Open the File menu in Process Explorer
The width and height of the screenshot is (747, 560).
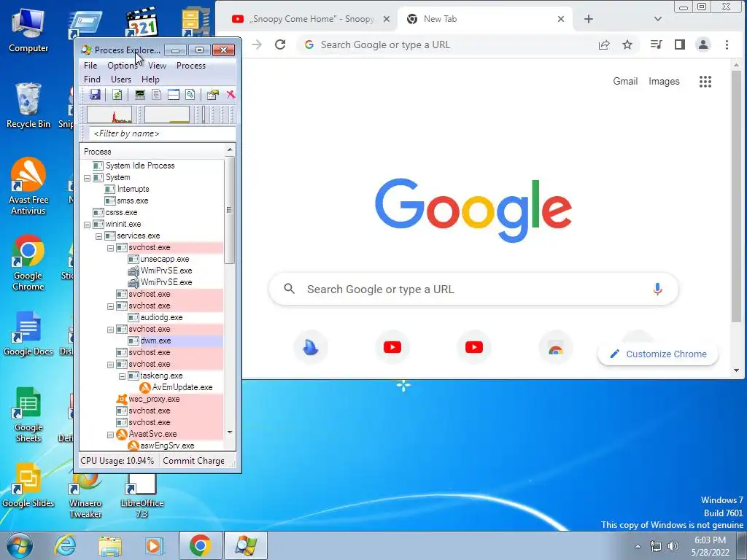click(x=90, y=66)
